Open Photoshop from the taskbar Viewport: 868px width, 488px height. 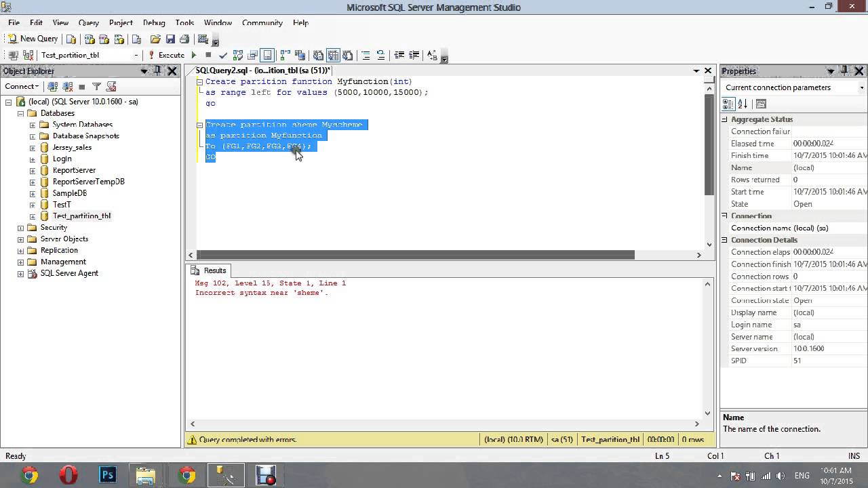click(x=108, y=475)
